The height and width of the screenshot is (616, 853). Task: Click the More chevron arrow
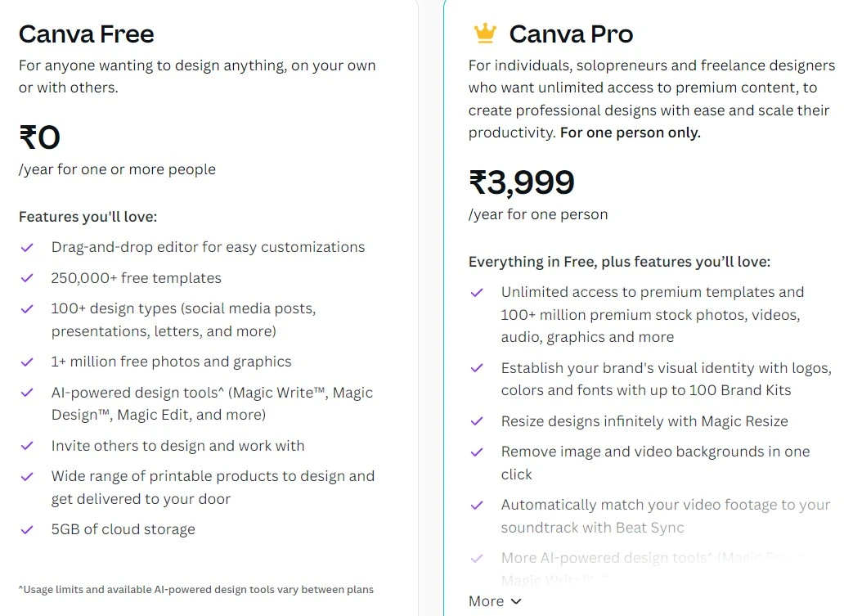pos(515,600)
